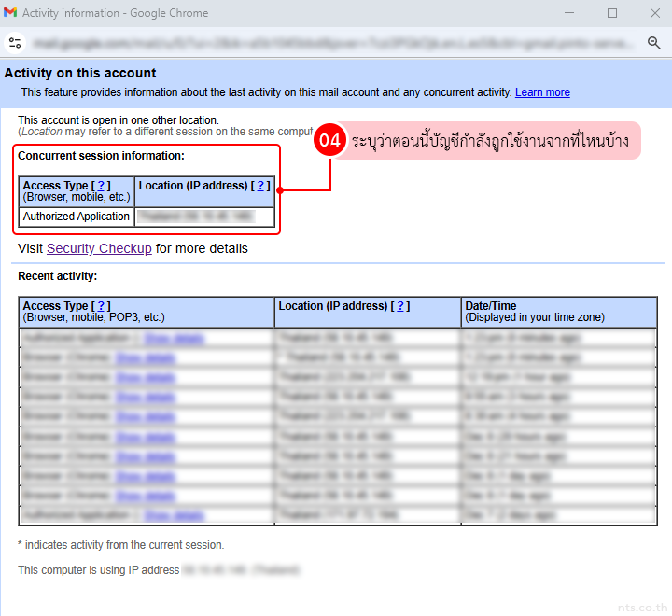Click the Recent activity heading
672x616 pixels.
tap(58, 276)
